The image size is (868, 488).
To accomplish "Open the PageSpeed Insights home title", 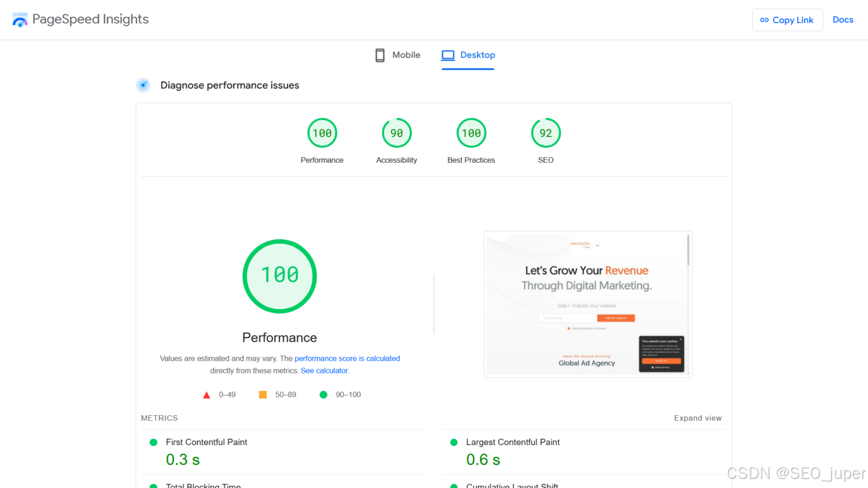I will [x=90, y=19].
